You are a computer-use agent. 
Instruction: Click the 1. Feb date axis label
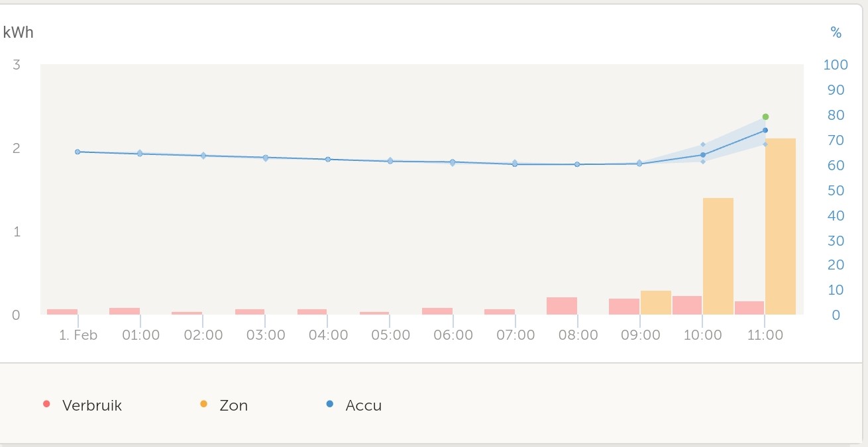[x=78, y=335]
